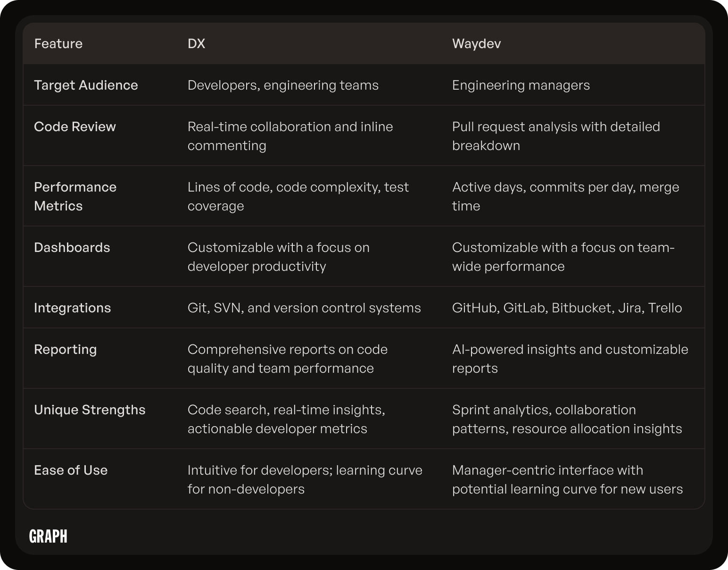Click 'focus on developer productivity' cell
Image resolution: width=728 pixels, height=570 pixels.
pos(279,257)
